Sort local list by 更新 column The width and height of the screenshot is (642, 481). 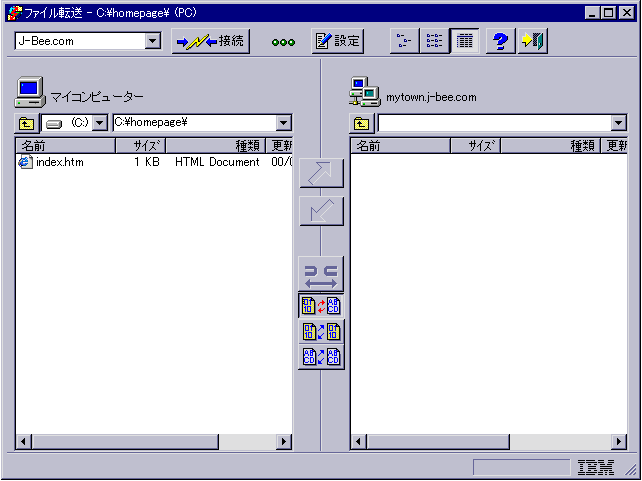pyautogui.click(x=279, y=146)
